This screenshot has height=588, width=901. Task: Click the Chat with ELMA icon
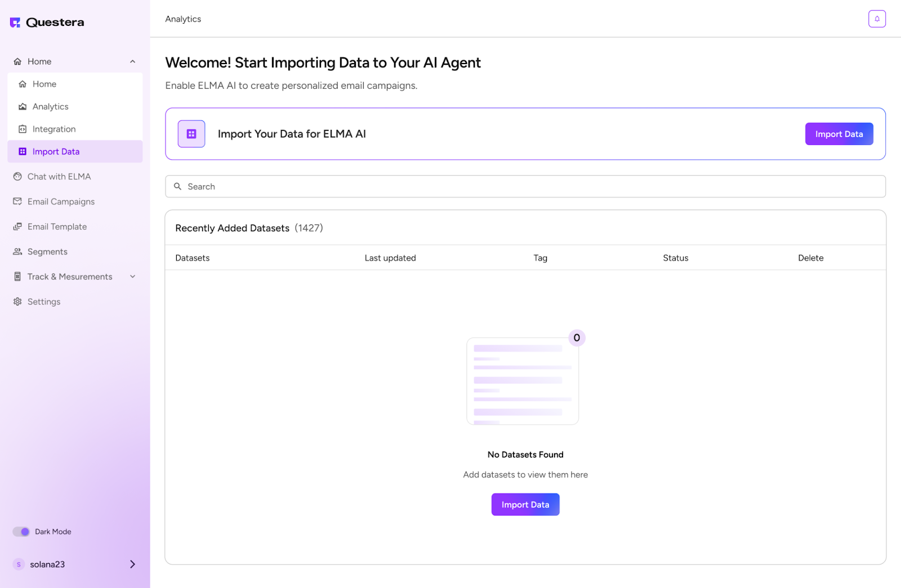[17, 177]
